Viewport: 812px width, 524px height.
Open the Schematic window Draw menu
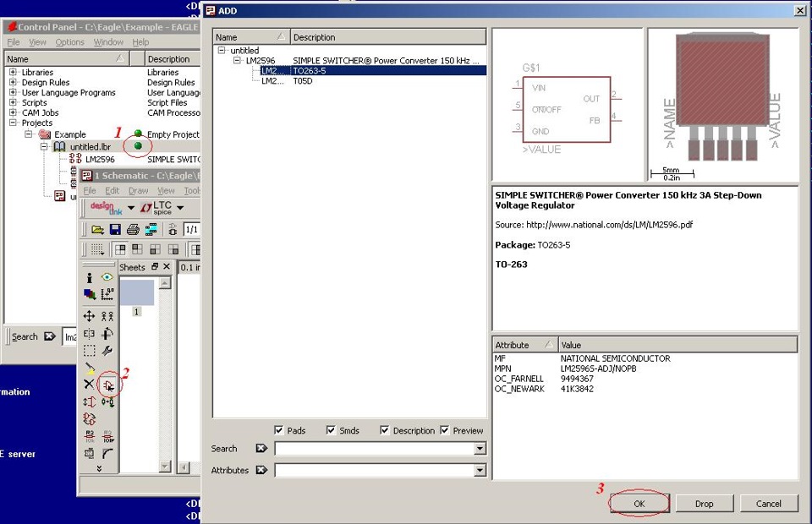[138, 190]
